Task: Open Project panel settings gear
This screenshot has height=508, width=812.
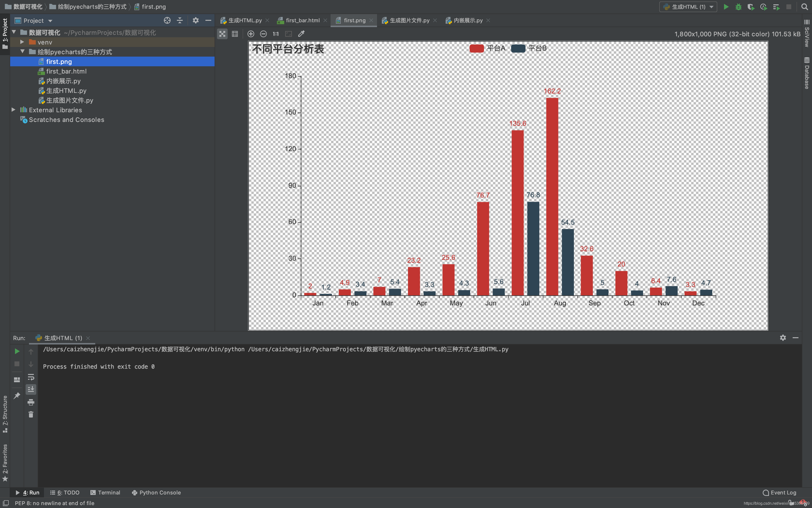Action: pyautogui.click(x=196, y=21)
